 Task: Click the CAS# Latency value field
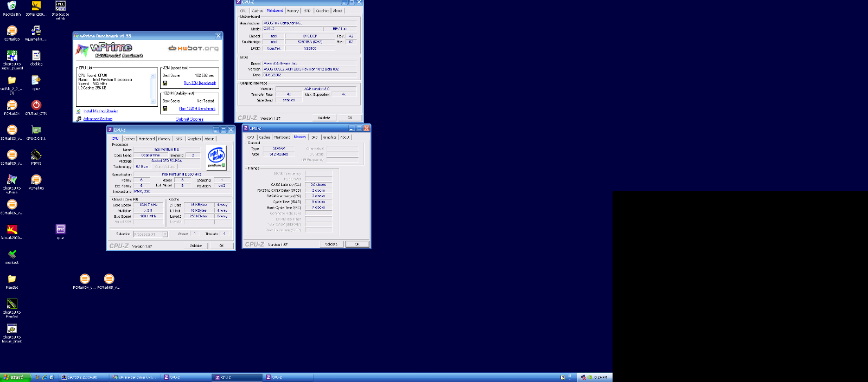click(318, 185)
